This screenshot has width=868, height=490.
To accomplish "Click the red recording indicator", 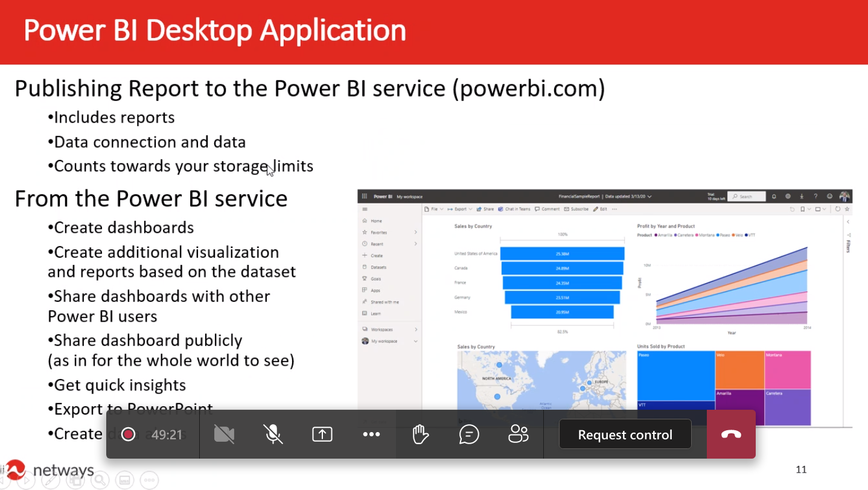I will pyautogui.click(x=128, y=434).
